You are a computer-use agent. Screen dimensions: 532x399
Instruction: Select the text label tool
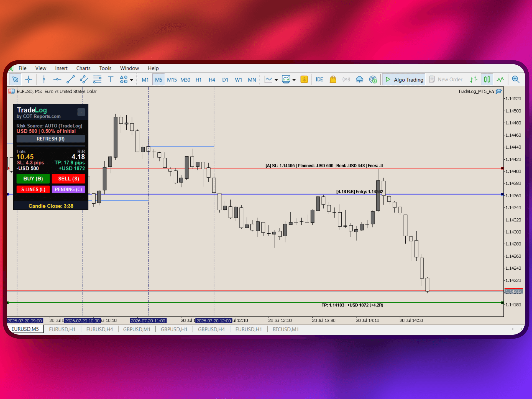[111, 80]
